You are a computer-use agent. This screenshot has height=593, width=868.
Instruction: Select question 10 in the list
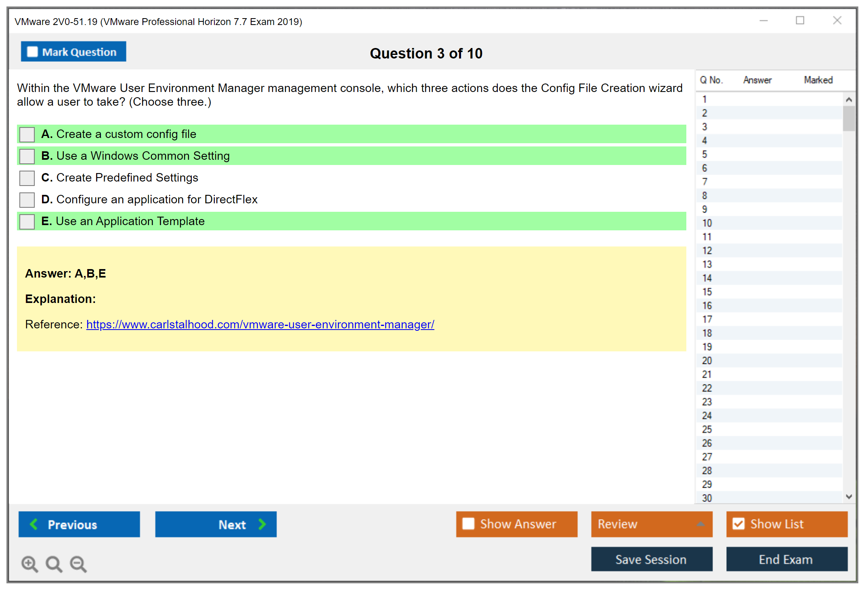point(707,223)
